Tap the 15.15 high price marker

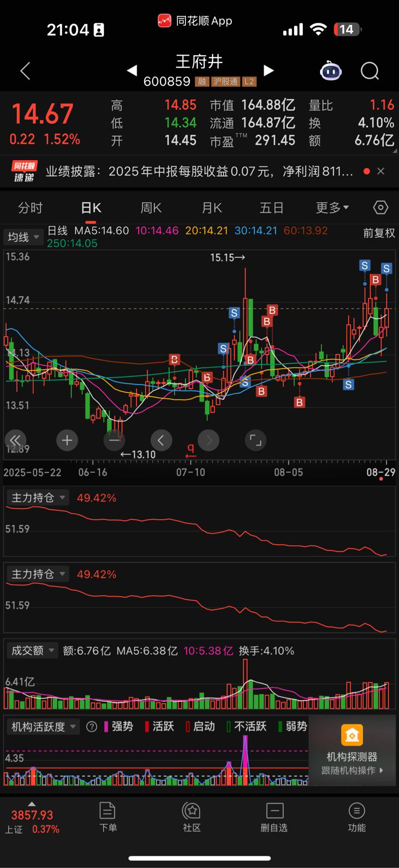[228, 257]
